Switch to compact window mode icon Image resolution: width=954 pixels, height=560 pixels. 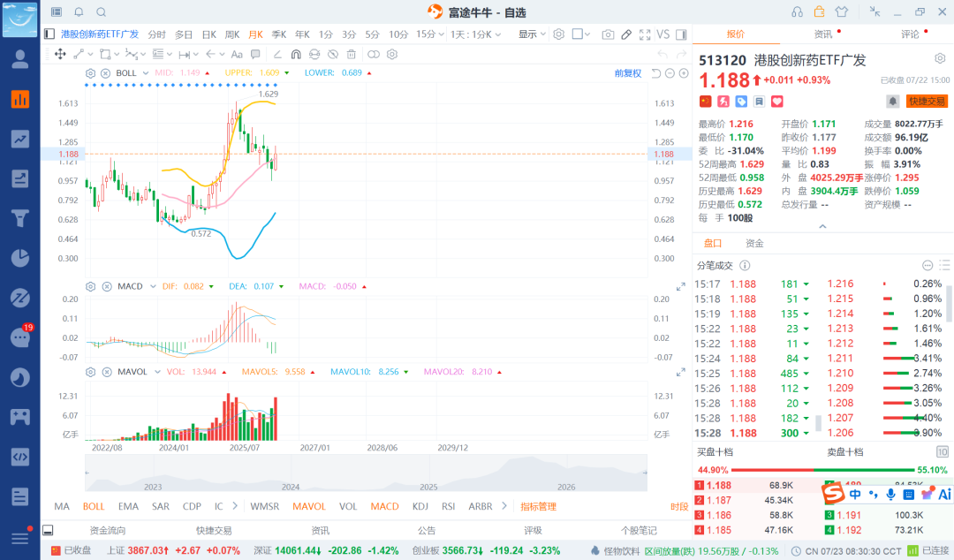(x=874, y=11)
